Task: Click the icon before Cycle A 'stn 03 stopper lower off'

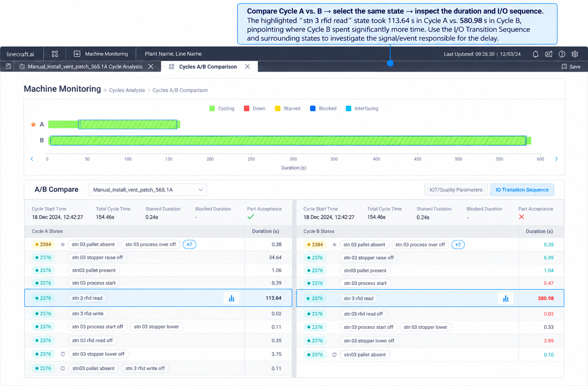Action: click(63, 354)
